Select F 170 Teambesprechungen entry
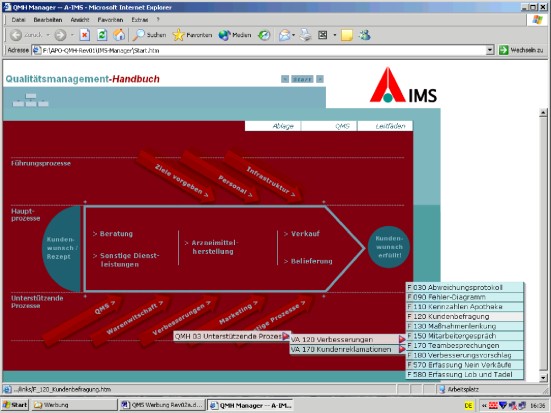 465,346
